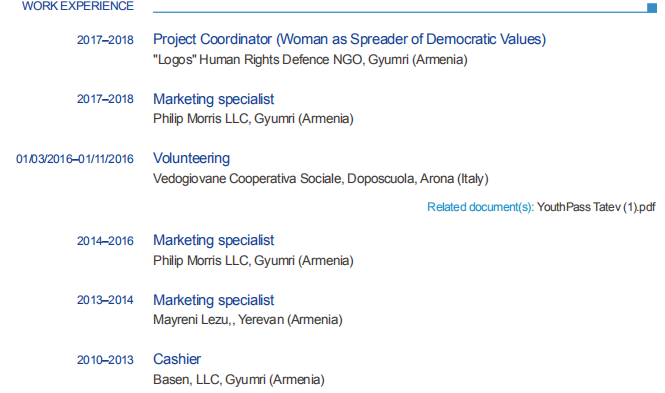The image size is (665, 393).
Task: Click the Mayreni Lezu, Yerevan employer line
Action: 248,320
